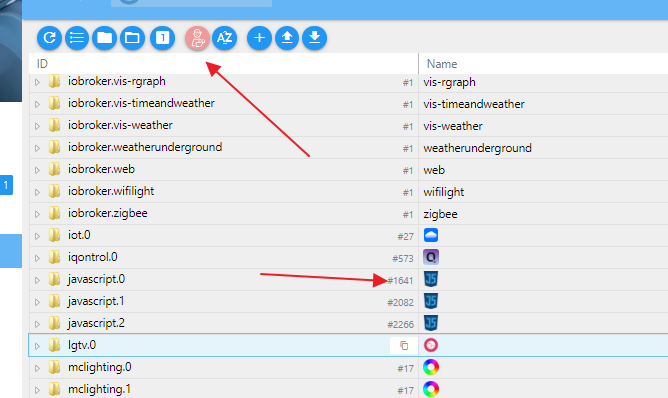668x398 pixels.
Task: Click mclighting.0 color ring icon
Action: [x=431, y=367]
